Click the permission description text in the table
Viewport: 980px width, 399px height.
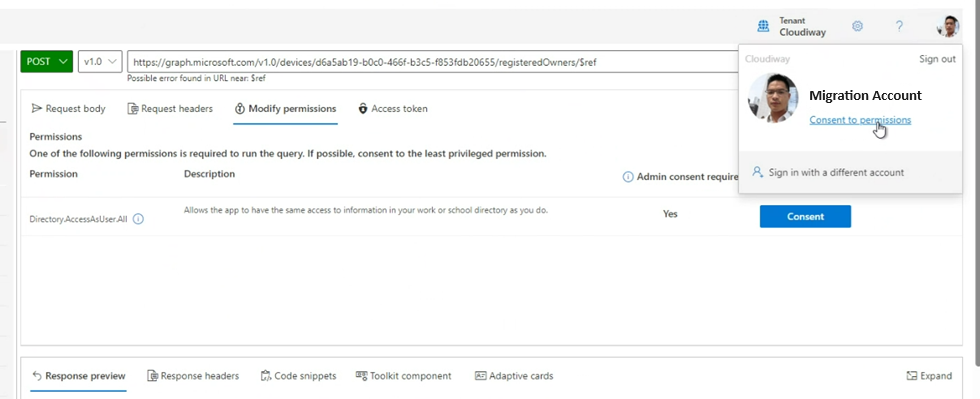pyautogui.click(x=366, y=210)
